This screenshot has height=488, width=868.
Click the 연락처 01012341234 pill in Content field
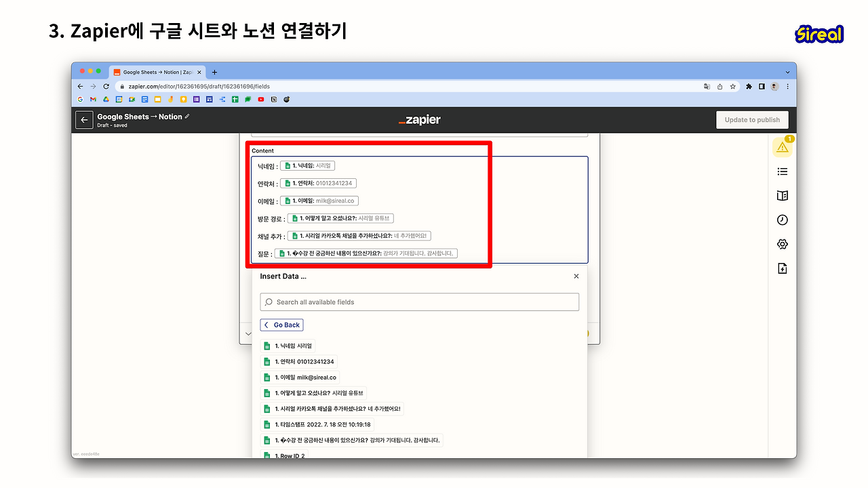[x=319, y=183]
